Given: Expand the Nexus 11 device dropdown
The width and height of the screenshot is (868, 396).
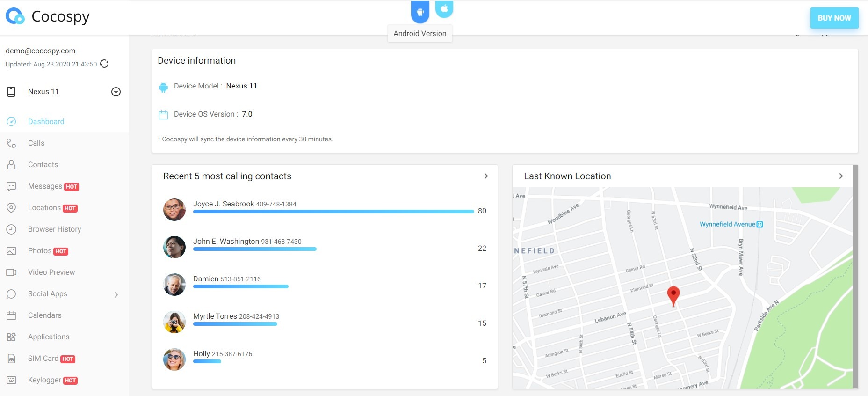Looking at the screenshot, I should [116, 92].
